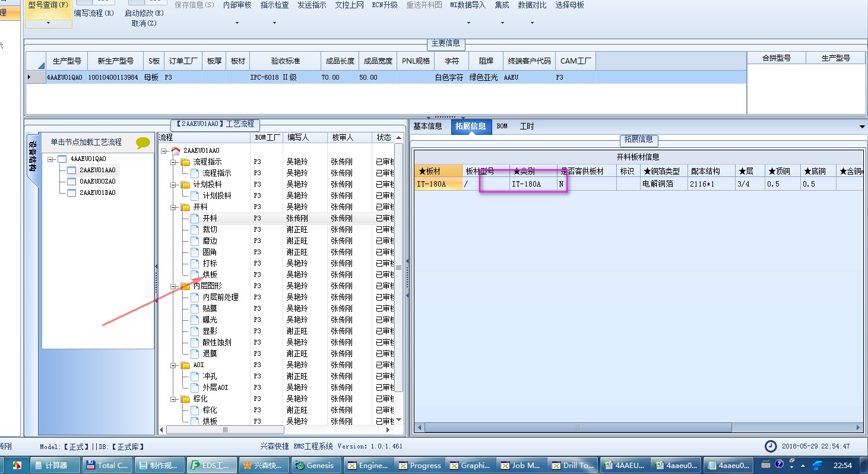
Task: Open the BOM tab
Action: point(502,127)
